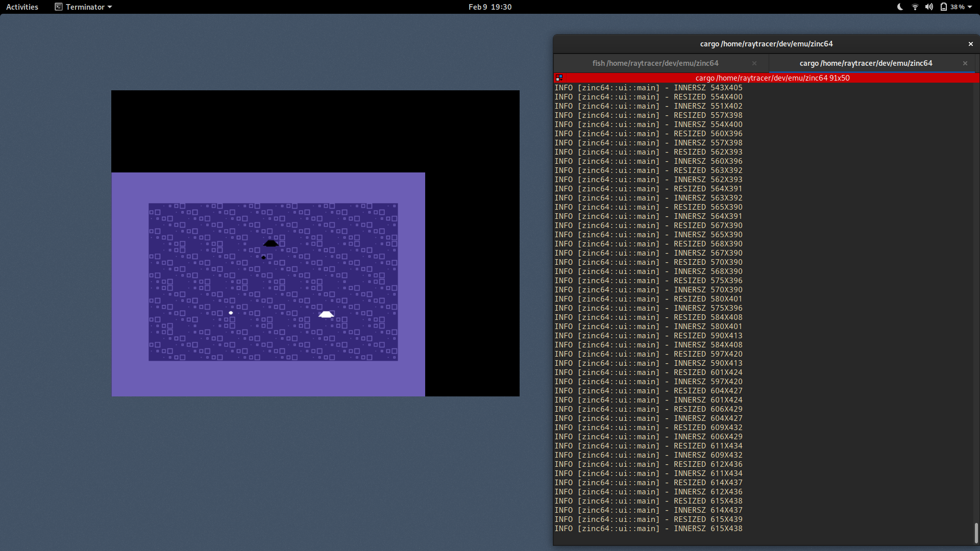Click the red titlebar showing 91x50 size
The height and width of the screenshot is (551, 980).
pyautogui.click(x=772, y=78)
